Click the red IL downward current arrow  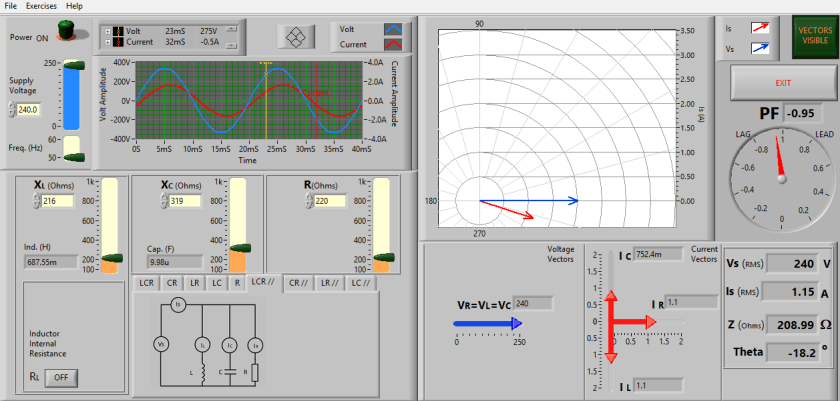(x=611, y=341)
